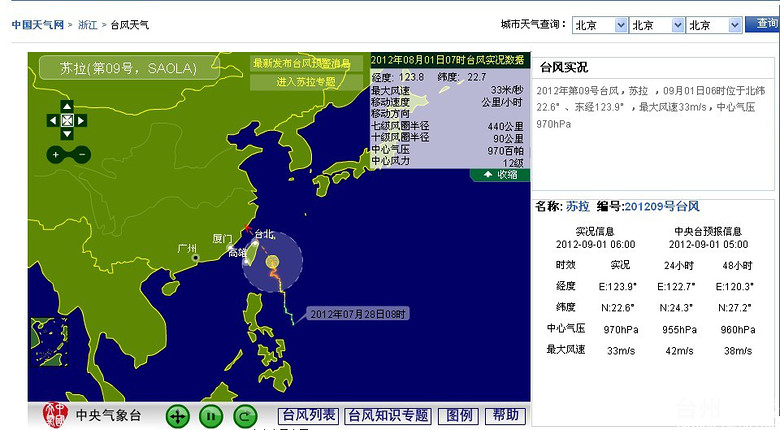Click the 查询 search button

point(763,24)
